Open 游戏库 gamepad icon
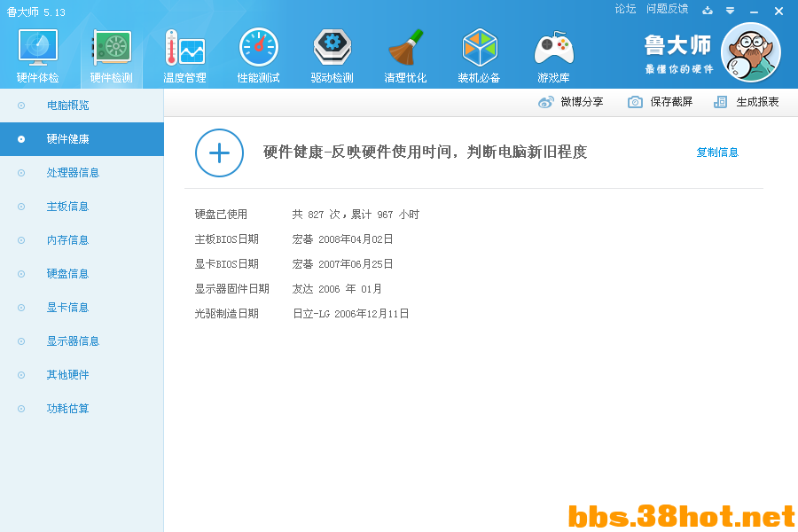Screen dimensions: 798x532 [x=553, y=48]
